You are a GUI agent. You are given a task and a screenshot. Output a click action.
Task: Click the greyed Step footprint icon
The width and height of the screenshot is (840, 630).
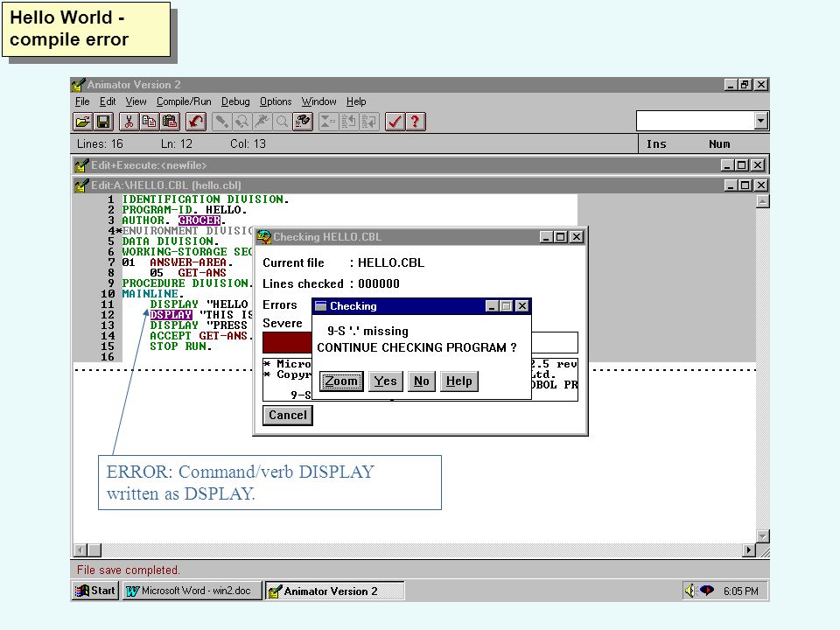[x=221, y=122]
